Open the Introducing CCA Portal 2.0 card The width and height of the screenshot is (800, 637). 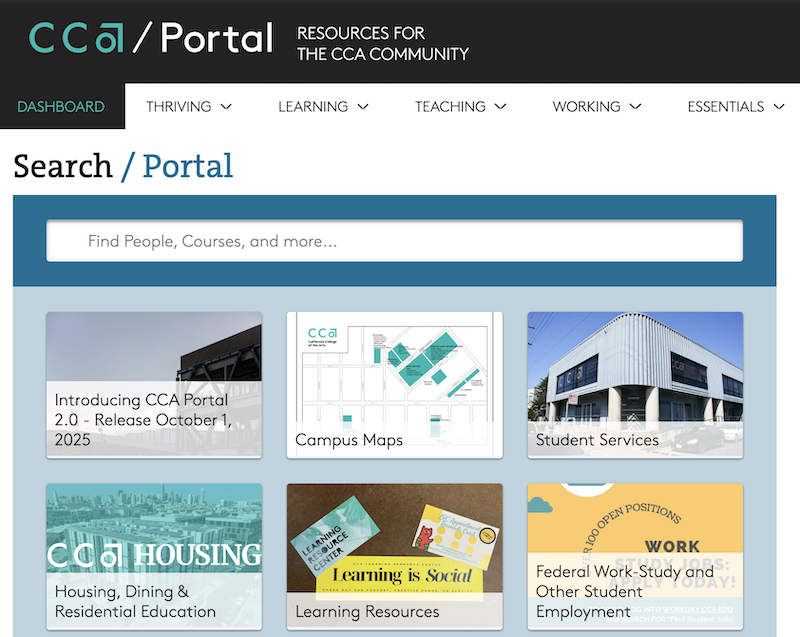pyautogui.click(x=154, y=385)
